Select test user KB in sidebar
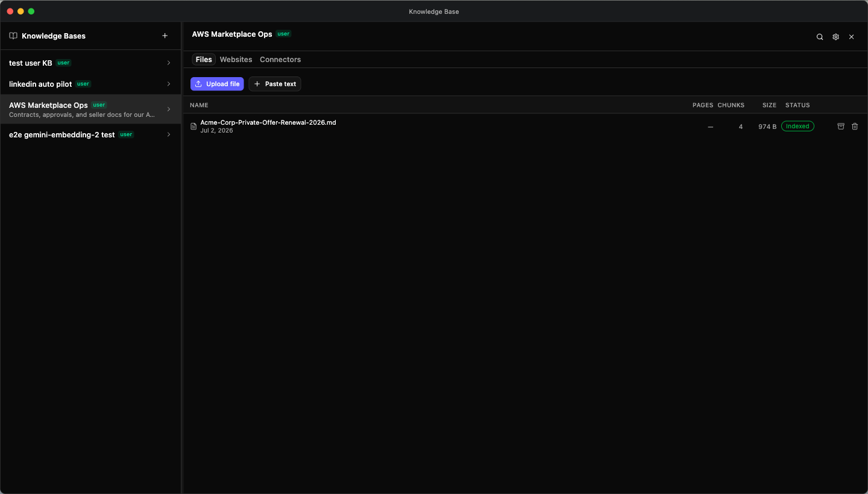The height and width of the screenshot is (494, 868). [90, 63]
